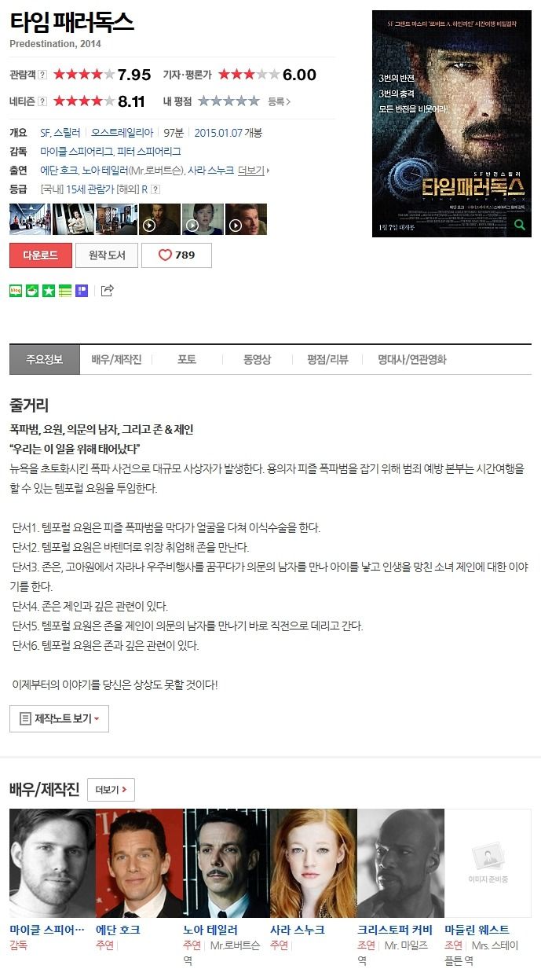Open the external share arrow icon
Screen dimensions: 541x980
[x=108, y=291]
